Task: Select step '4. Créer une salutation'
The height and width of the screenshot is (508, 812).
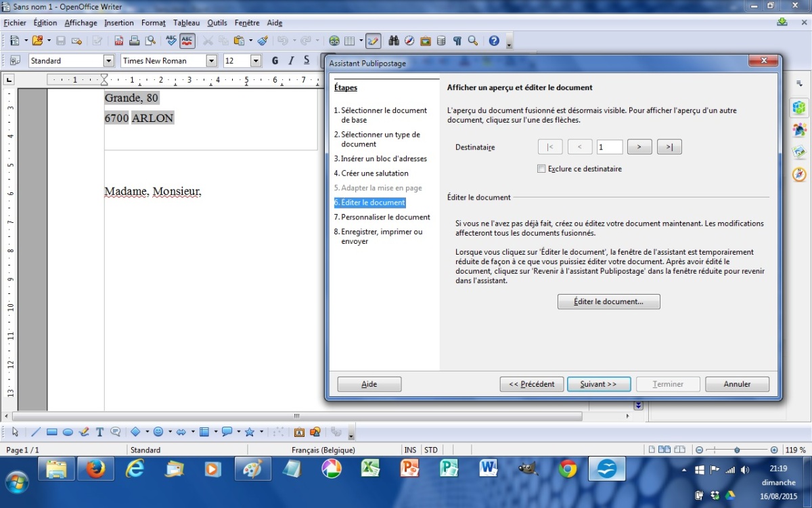Action: (371, 173)
